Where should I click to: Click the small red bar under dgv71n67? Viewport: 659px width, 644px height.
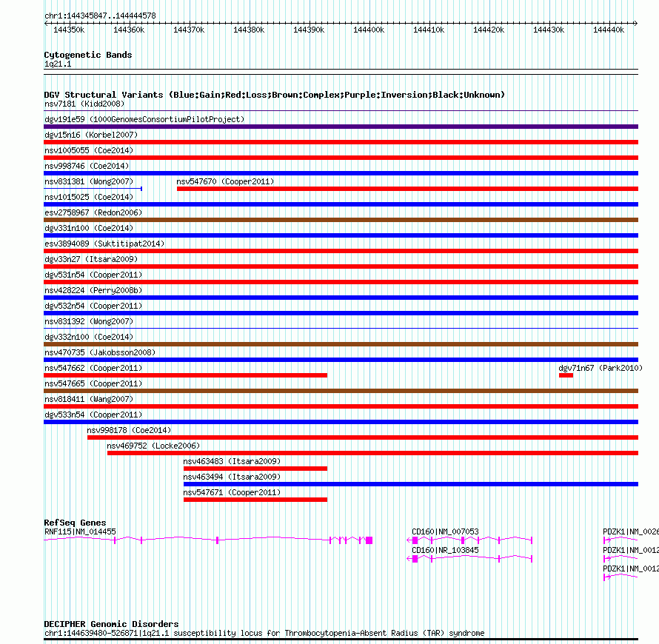566,375
